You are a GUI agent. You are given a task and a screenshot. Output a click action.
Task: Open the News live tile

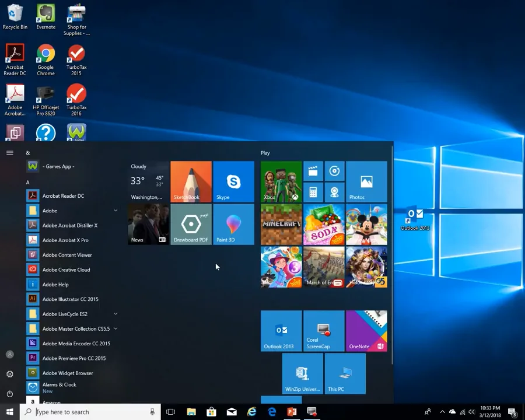point(148,225)
